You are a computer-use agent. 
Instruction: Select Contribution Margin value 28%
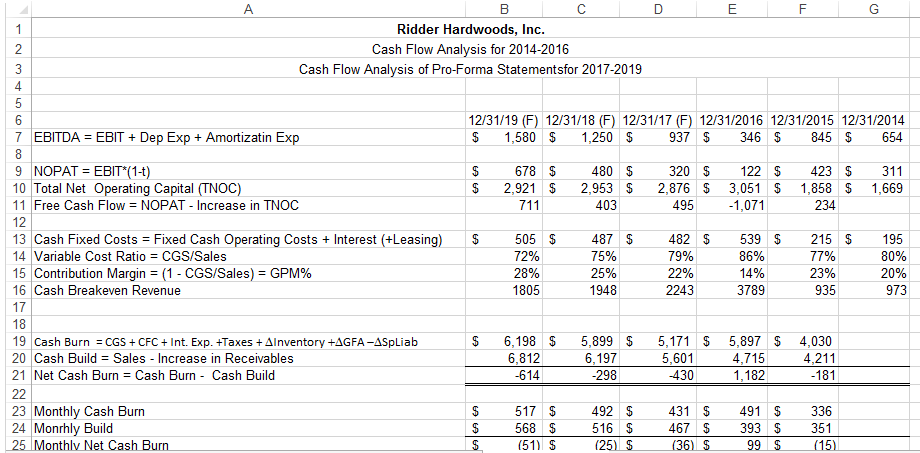click(504, 273)
